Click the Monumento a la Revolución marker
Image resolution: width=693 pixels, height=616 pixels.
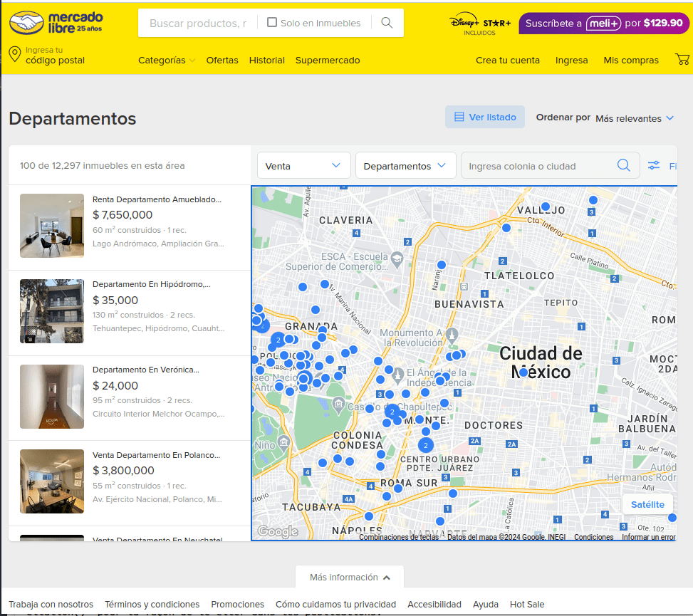452,335
